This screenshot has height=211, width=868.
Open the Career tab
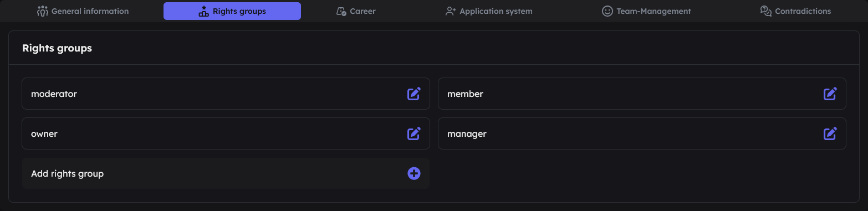coord(356,11)
